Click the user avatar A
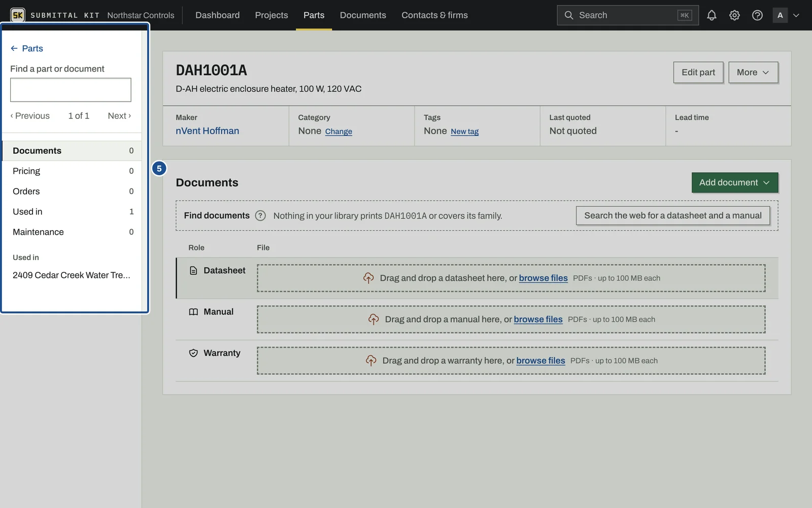 780,15
